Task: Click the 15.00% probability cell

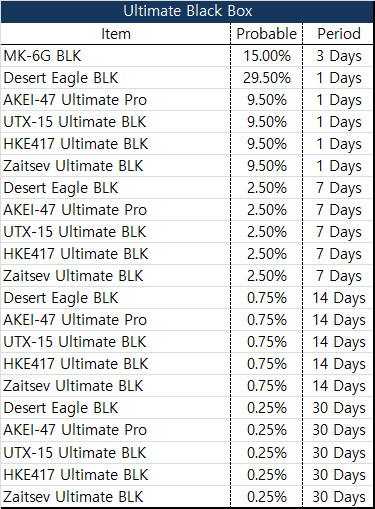Action: coord(267,56)
